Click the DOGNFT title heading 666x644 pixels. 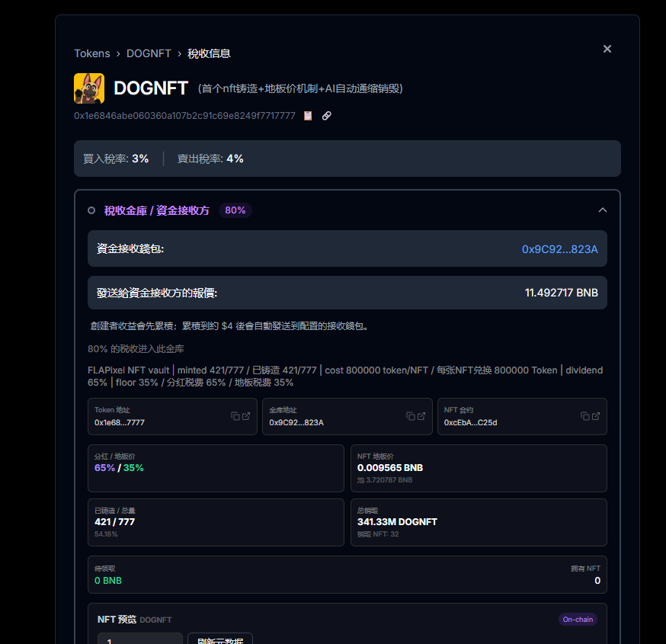tap(151, 88)
